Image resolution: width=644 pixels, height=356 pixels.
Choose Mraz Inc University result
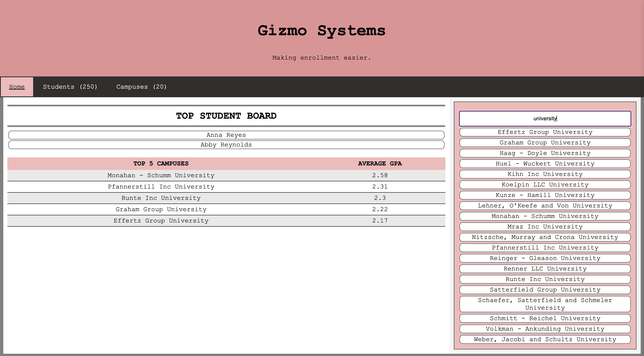[545, 227]
